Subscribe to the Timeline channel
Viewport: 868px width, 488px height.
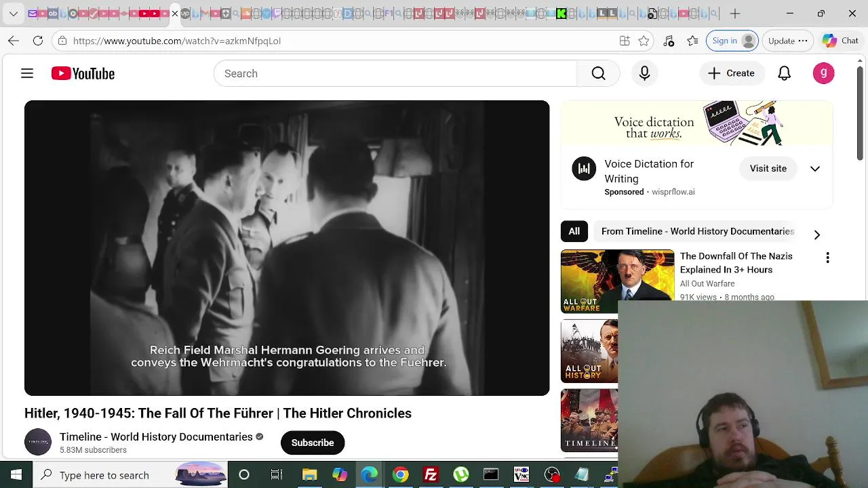(313, 443)
